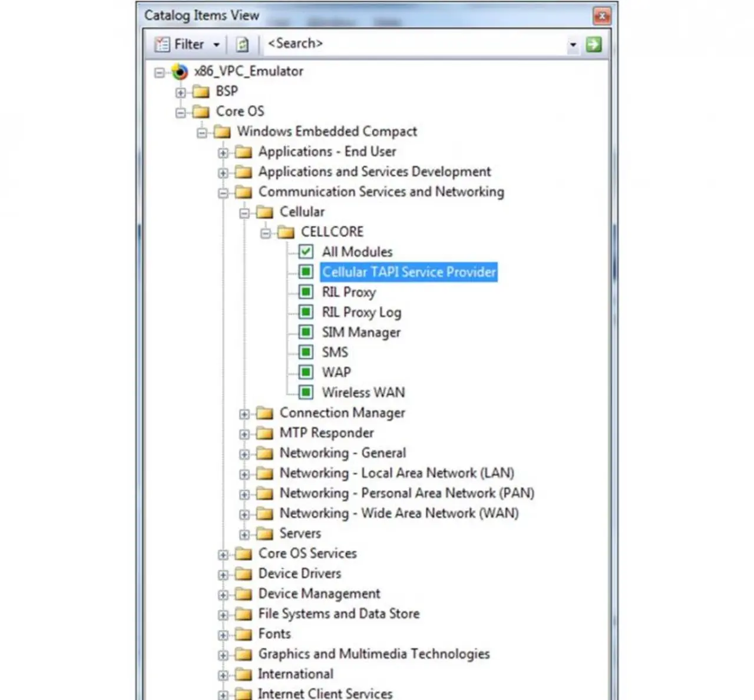This screenshot has width=754, height=700.
Task: Select the Internet Client Services item
Action: (325, 694)
